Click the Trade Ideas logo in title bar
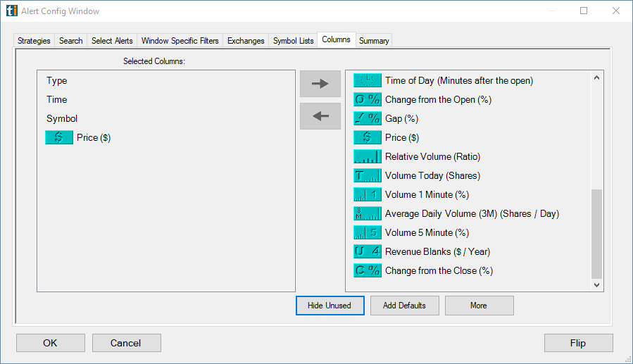 click(x=12, y=11)
